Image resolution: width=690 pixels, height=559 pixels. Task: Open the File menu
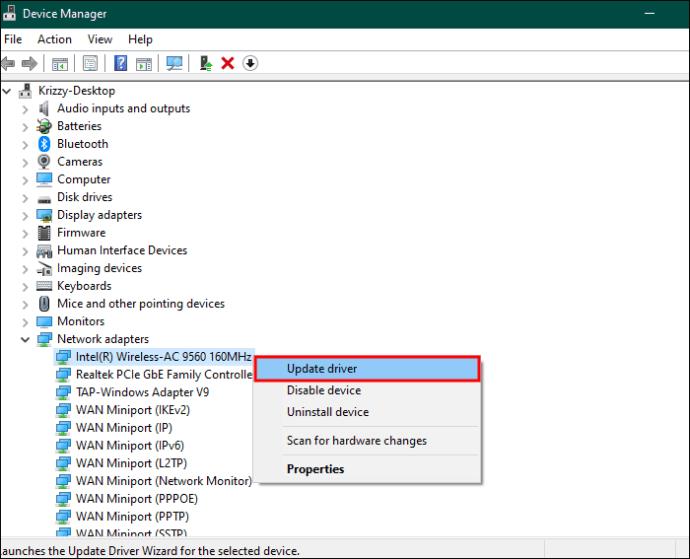click(13, 39)
